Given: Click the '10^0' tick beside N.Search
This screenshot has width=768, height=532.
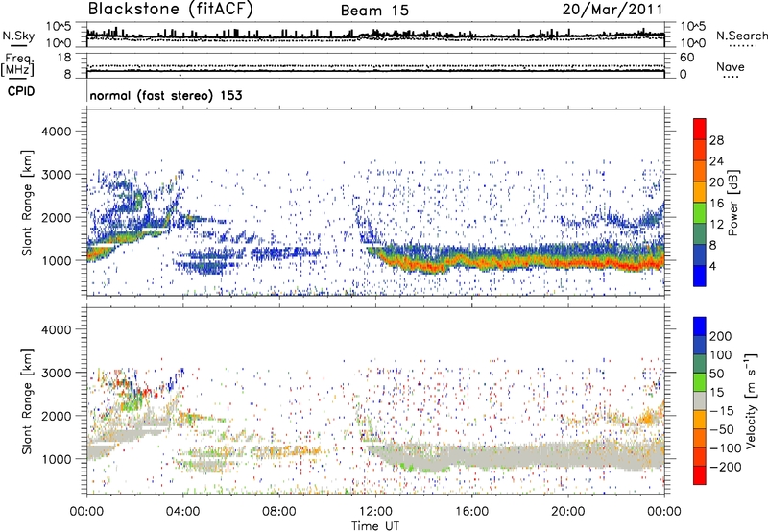Looking at the screenshot, I should coord(693,43).
